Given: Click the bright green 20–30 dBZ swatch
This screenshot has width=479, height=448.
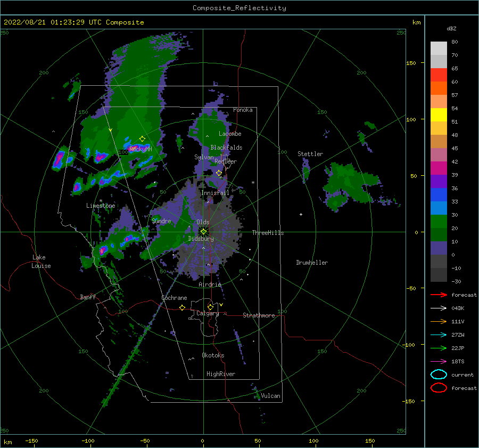Looking at the screenshot, I should tap(439, 222).
